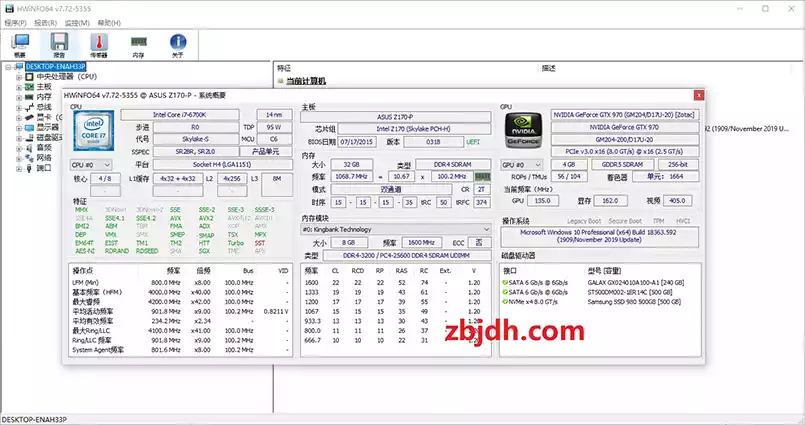
Task: Click the 着色器 单元: 1664 field
Action: (665, 177)
